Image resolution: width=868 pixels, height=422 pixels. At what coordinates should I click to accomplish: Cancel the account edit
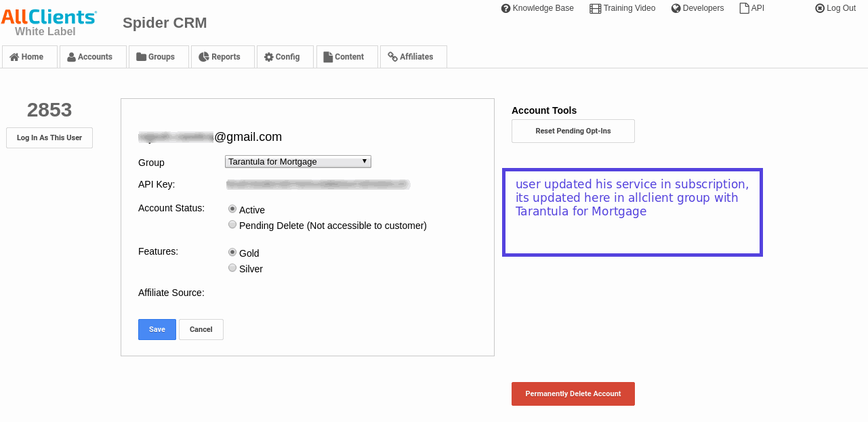(x=201, y=329)
